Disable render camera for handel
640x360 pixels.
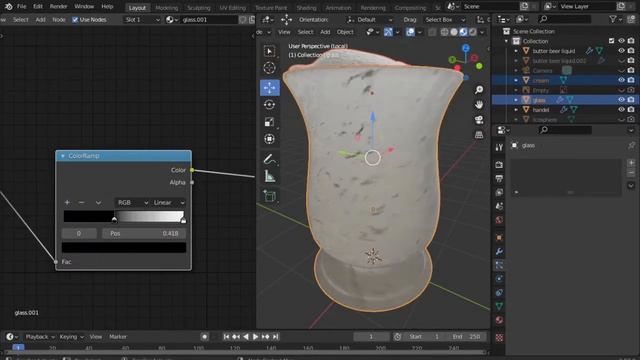pos(631,110)
